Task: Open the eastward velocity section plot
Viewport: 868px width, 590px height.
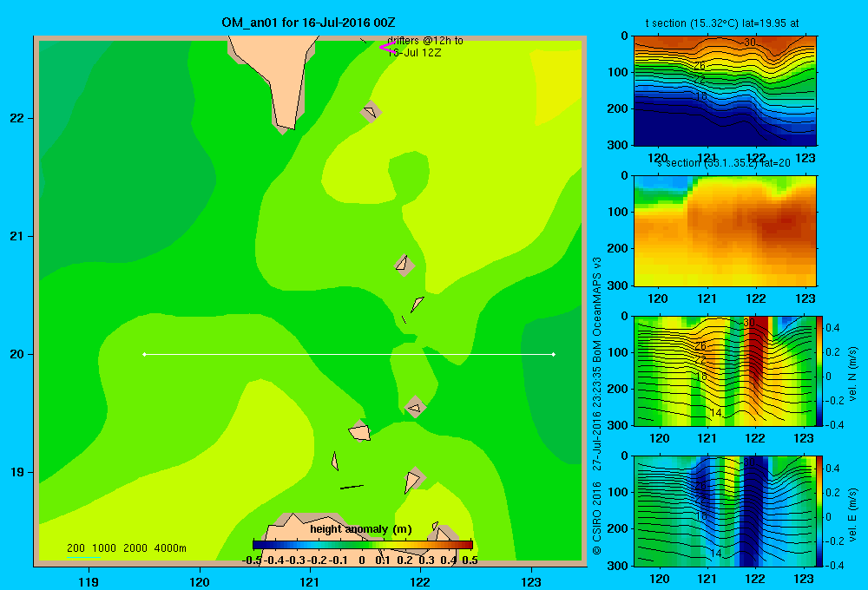Action: pos(725,511)
